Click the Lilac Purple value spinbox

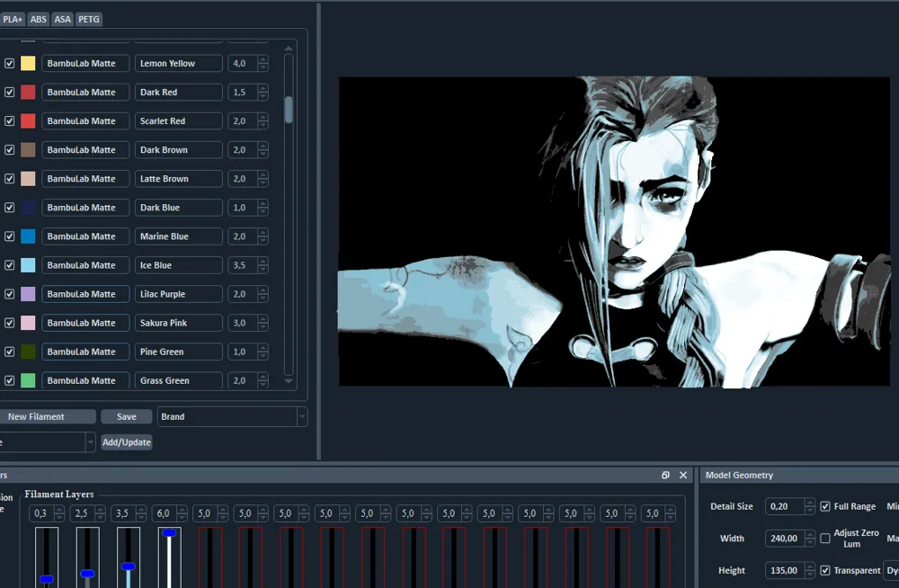point(248,294)
